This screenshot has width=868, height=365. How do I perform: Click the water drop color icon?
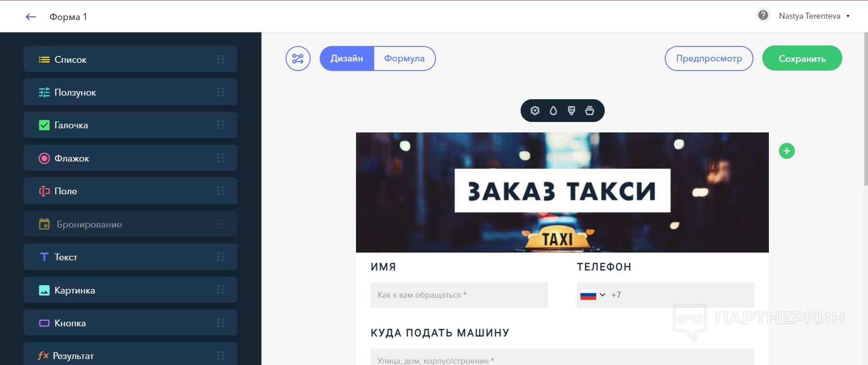click(x=553, y=111)
